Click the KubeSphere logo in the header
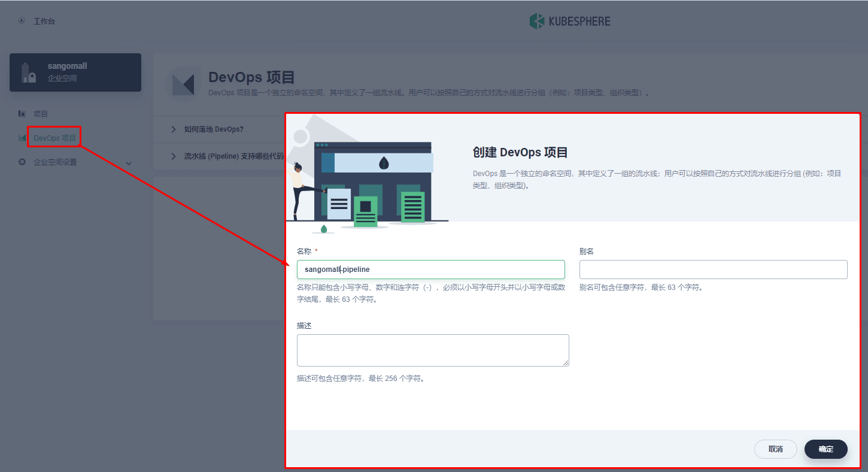The width and height of the screenshot is (868, 472). [570, 22]
